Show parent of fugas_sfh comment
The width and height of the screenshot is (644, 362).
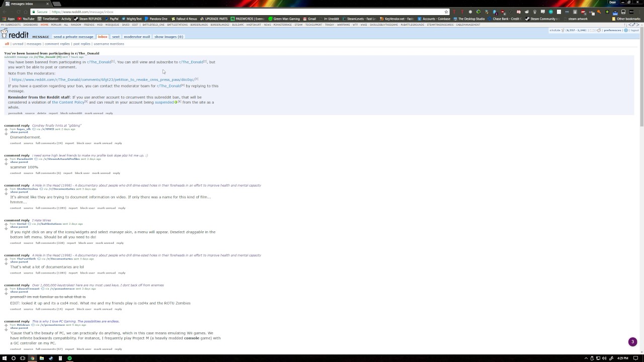click(19, 132)
